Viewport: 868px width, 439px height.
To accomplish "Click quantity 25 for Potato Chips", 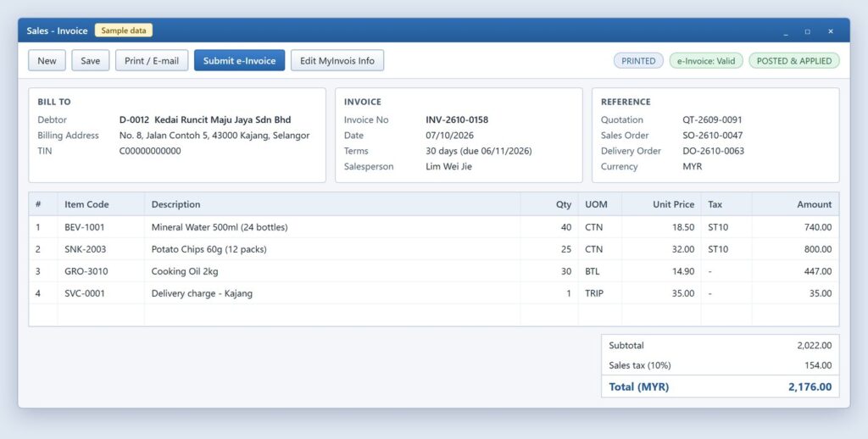I will [x=565, y=249].
